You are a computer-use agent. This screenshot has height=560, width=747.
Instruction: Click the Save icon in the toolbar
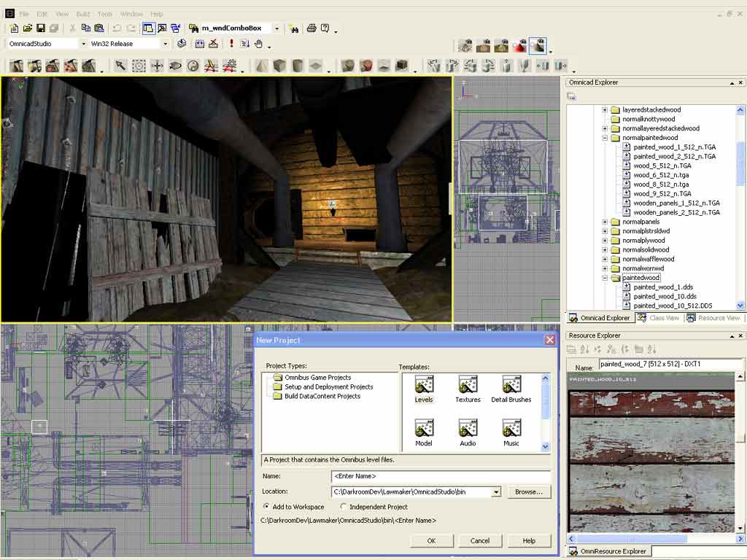tap(41, 28)
